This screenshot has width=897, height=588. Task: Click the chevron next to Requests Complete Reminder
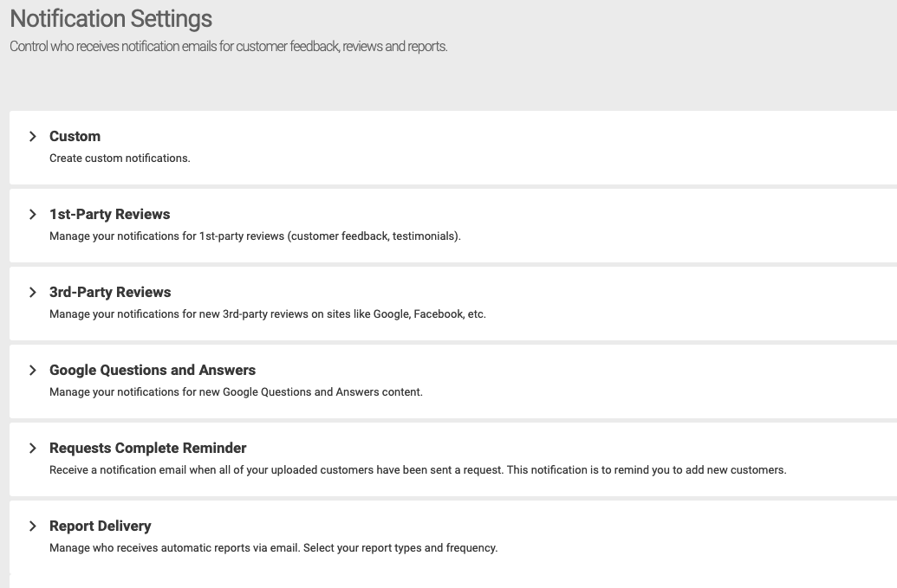[x=33, y=448]
